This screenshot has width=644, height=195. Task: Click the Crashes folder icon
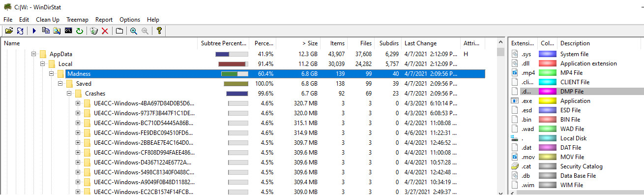[x=78, y=94]
